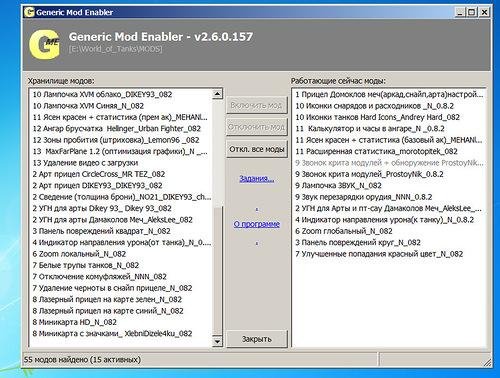Select greyed '9 Звонок крита модулей + обнаружение'
The height and width of the screenshot is (378, 500).
[x=389, y=163]
